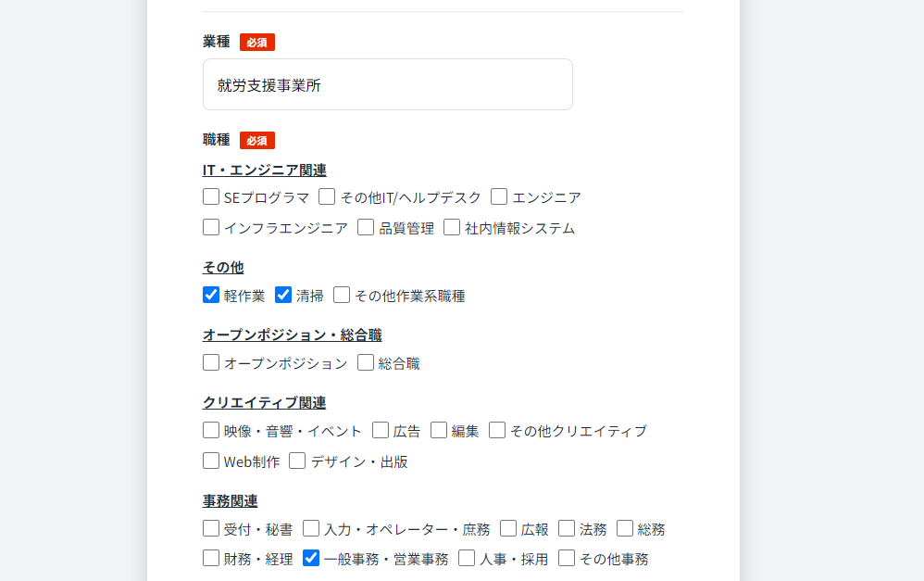Check the 映像・音響・イベント checkbox
Screen dimensions: 924x581
[x=211, y=430]
